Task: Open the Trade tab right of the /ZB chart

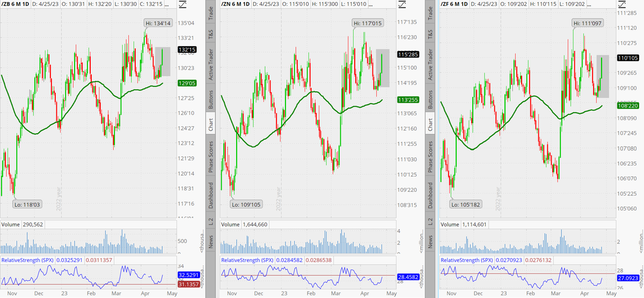Action: pos(211,13)
